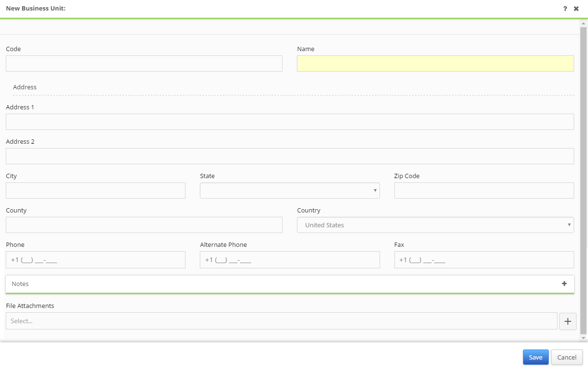Click the highlighted Name field
This screenshot has width=588, height=371.
point(435,64)
